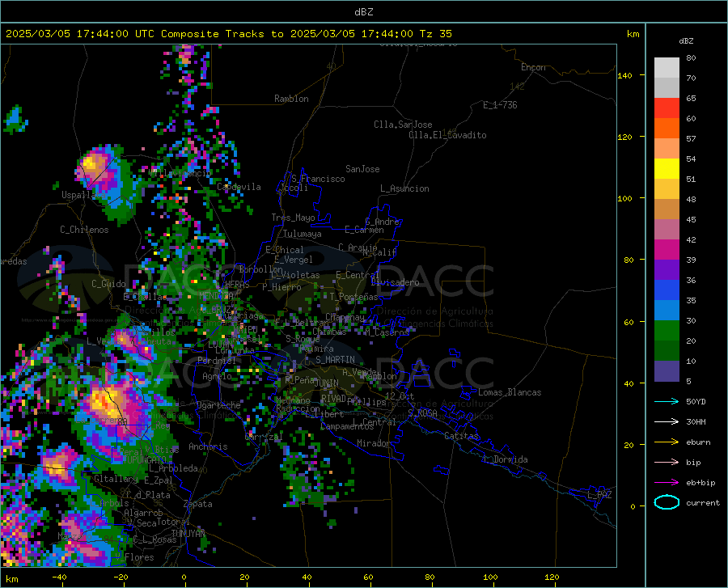728x588 pixels.
Task: Click the Catitas map label
Action: click(x=461, y=436)
